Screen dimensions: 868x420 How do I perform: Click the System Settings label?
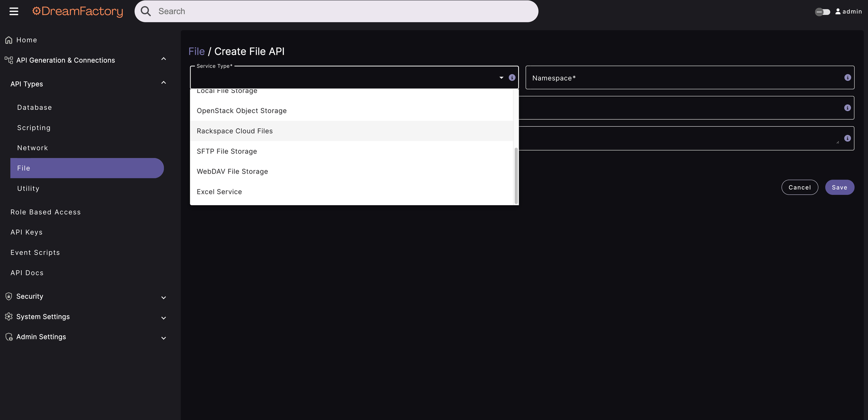click(43, 317)
